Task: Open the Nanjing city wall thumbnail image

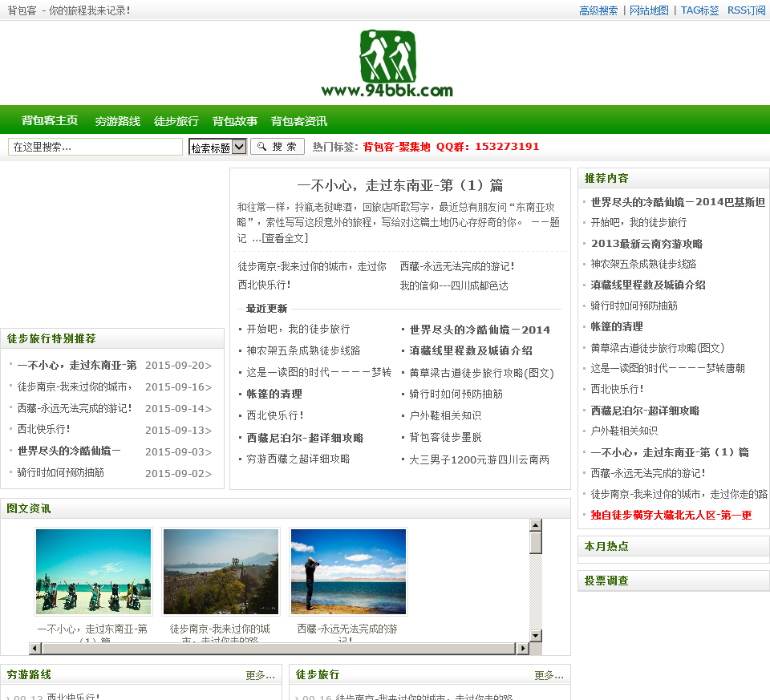Action: [x=221, y=572]
